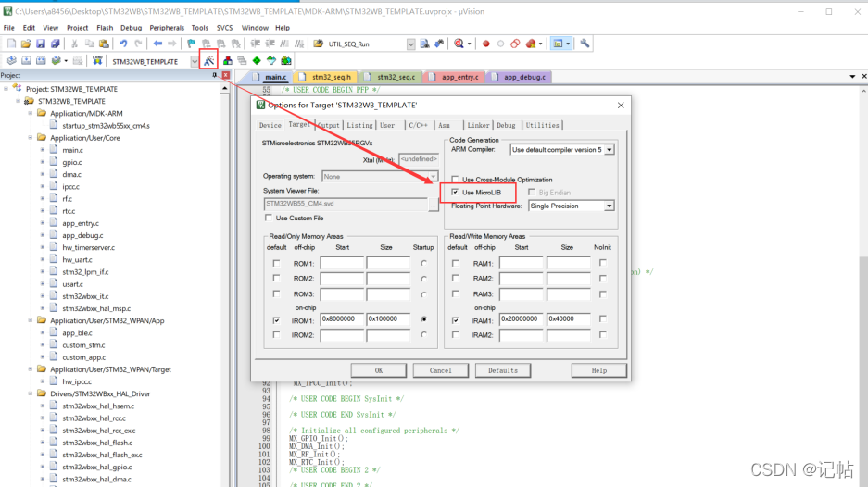Switch to the Debug options tab

point(506,126)
